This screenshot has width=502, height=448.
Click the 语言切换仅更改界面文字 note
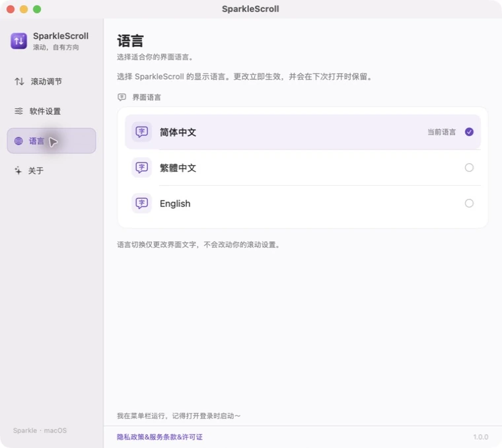point(199,244)
